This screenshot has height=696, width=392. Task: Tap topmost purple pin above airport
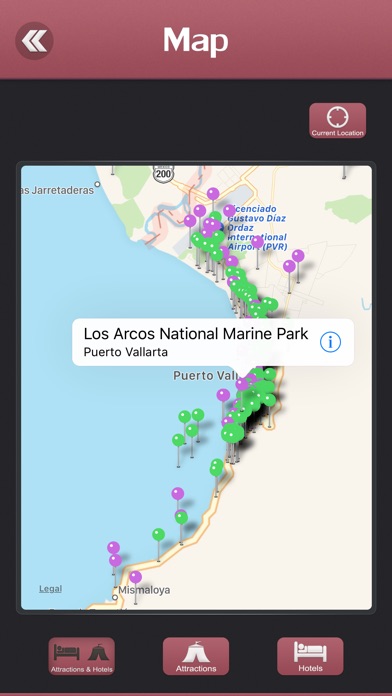point(213,194)
